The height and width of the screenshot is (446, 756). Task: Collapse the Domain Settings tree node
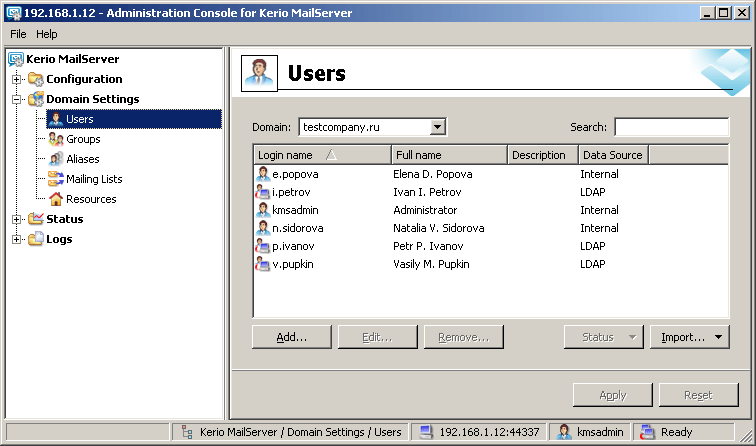point(16,99)
